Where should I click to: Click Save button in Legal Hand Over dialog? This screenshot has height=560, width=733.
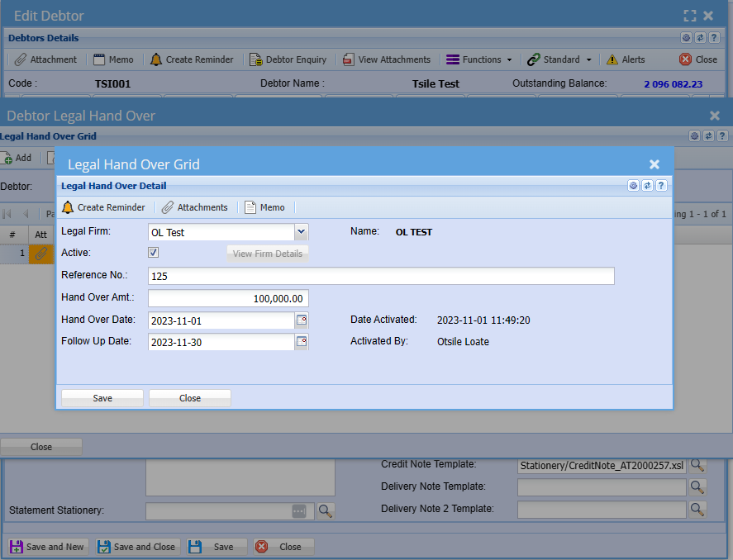[102, 398]
